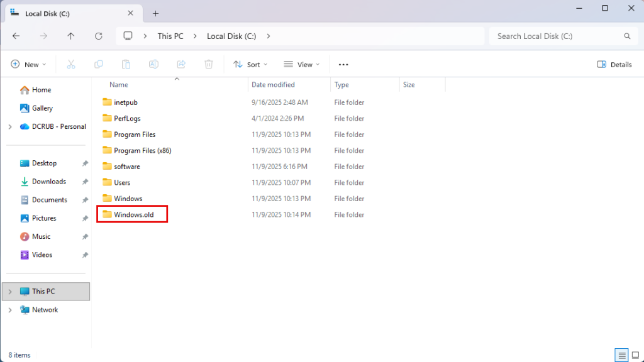
Task: Open the View dropdown menu
Action: pyautogui.click(x=302, y=65)
